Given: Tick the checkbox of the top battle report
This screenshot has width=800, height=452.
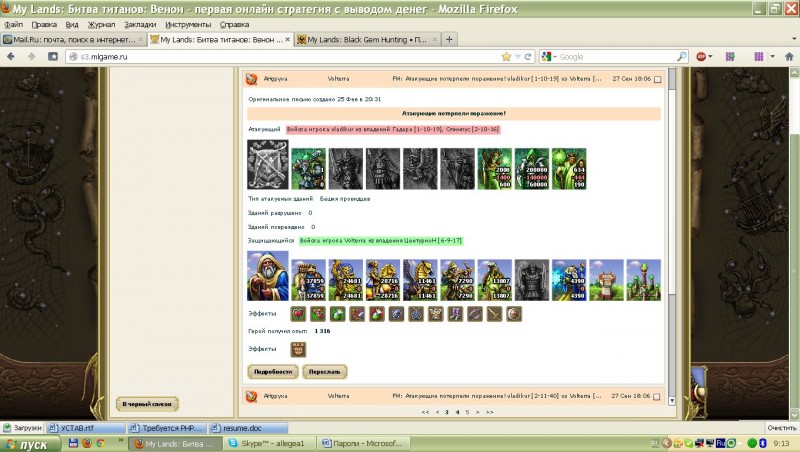Looking at the screenshot, I should [657, 79].
